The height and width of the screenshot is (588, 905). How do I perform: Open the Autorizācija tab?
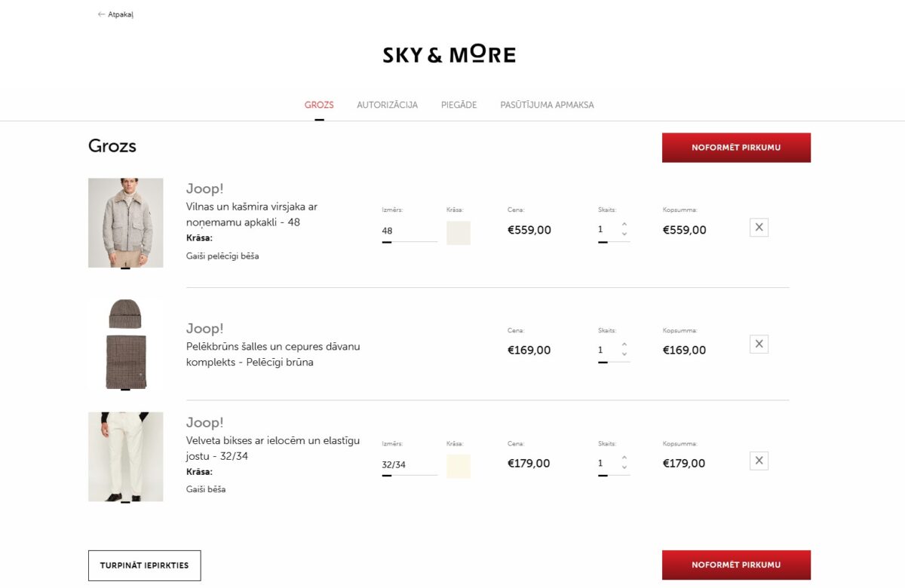pyautogui.click(x=387, y=105)
